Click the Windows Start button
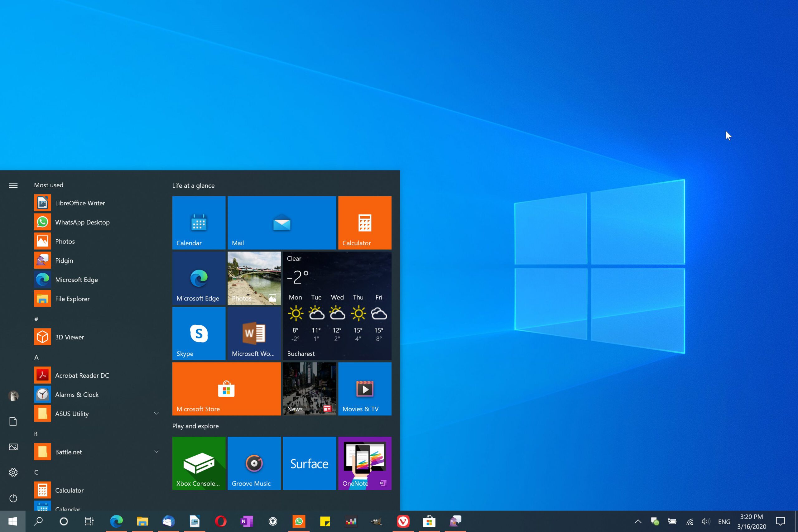 tap(12, 521)
